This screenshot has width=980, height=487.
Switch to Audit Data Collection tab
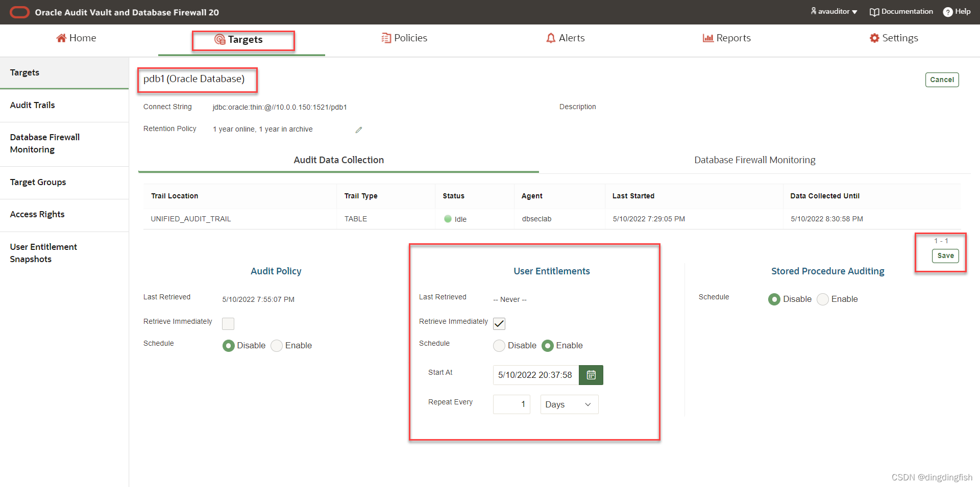338,161
